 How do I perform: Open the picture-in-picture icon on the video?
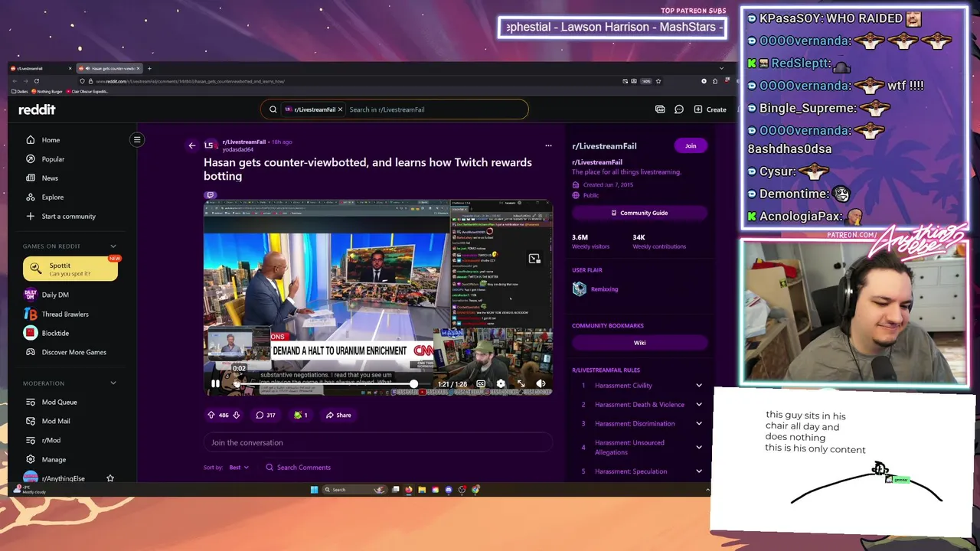[534, 259]
